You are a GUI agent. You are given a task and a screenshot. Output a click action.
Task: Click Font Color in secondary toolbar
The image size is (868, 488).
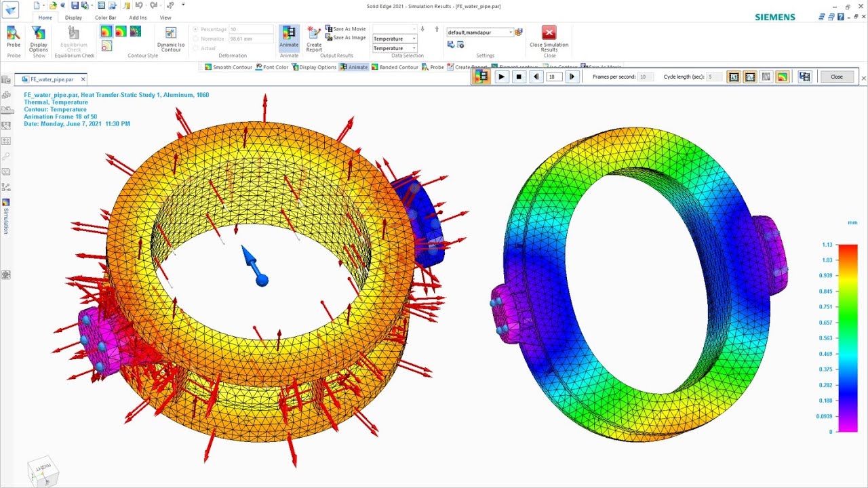272,67
